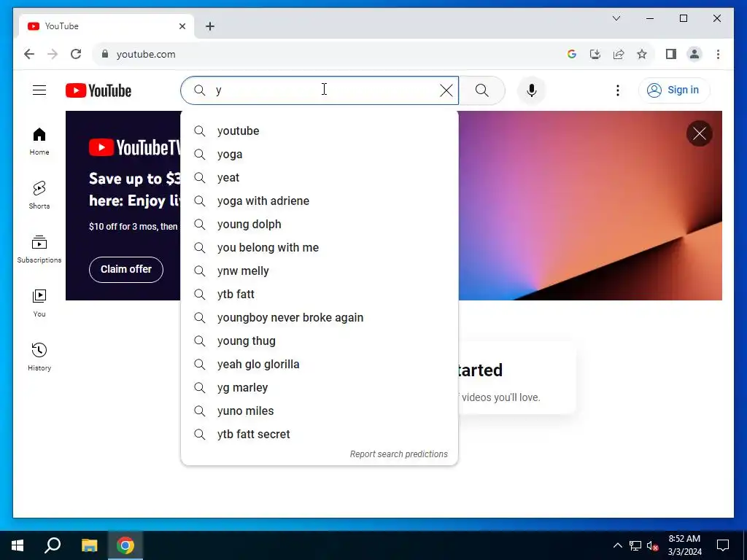Choose the 'young thug' suggestion
The height and width of the screenshot is (560, 747).
320,341
